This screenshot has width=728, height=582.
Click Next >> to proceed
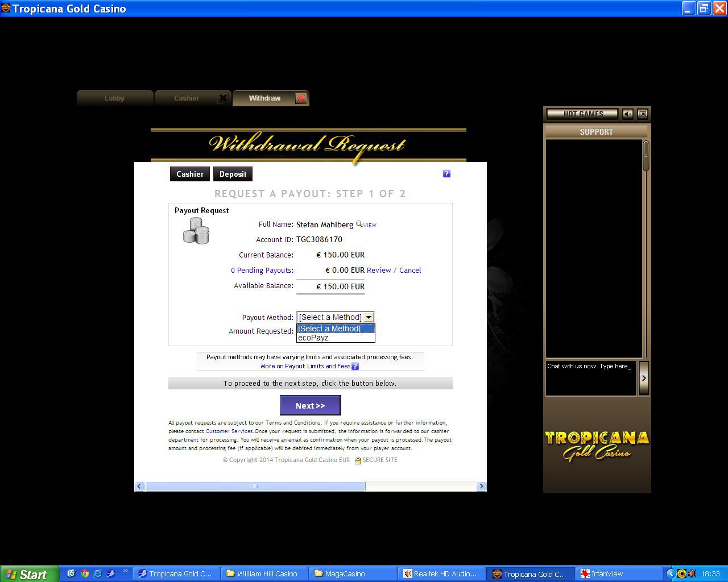pyautogui.click(x=311, y=405)
